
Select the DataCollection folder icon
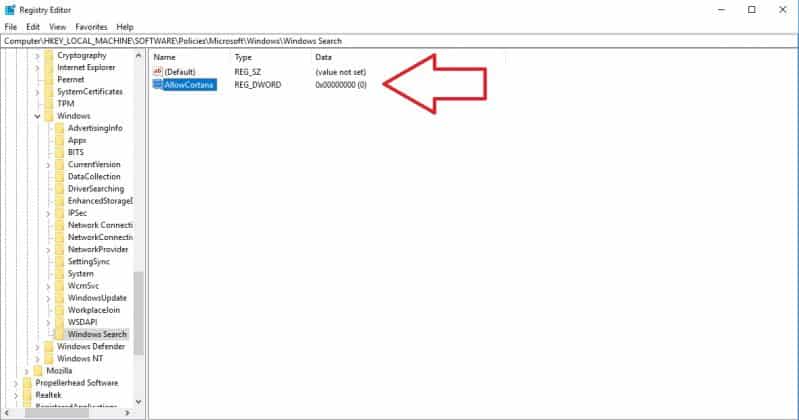point(60,177)
